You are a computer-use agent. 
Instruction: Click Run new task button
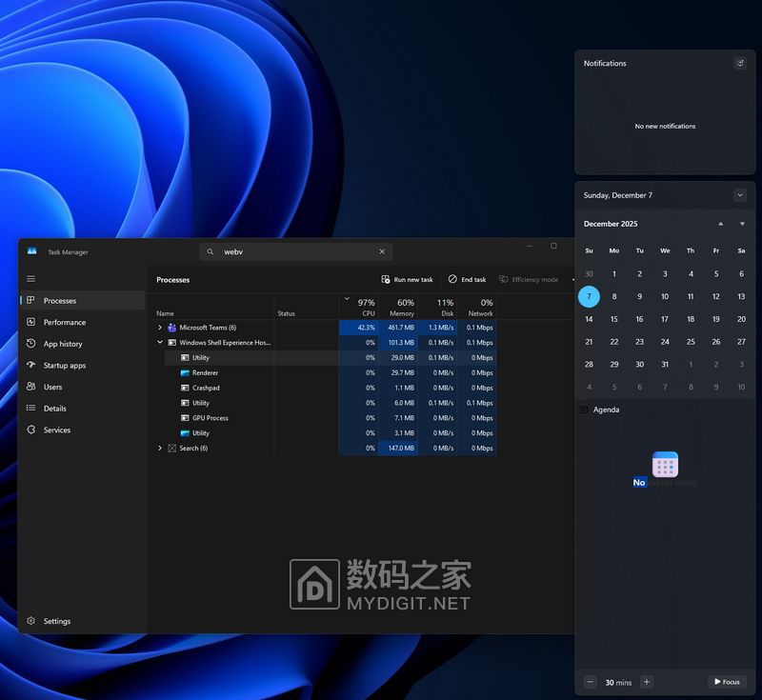[407, 279]
